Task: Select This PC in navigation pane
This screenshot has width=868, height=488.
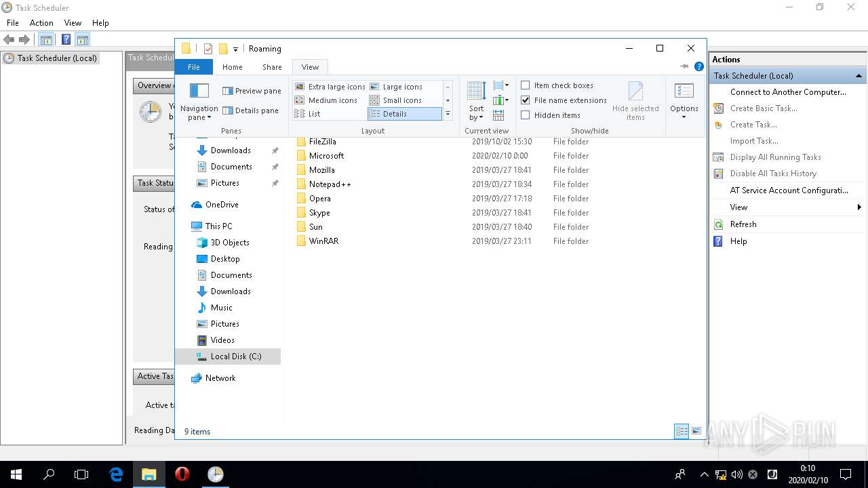Action: (x=218, y=226)
